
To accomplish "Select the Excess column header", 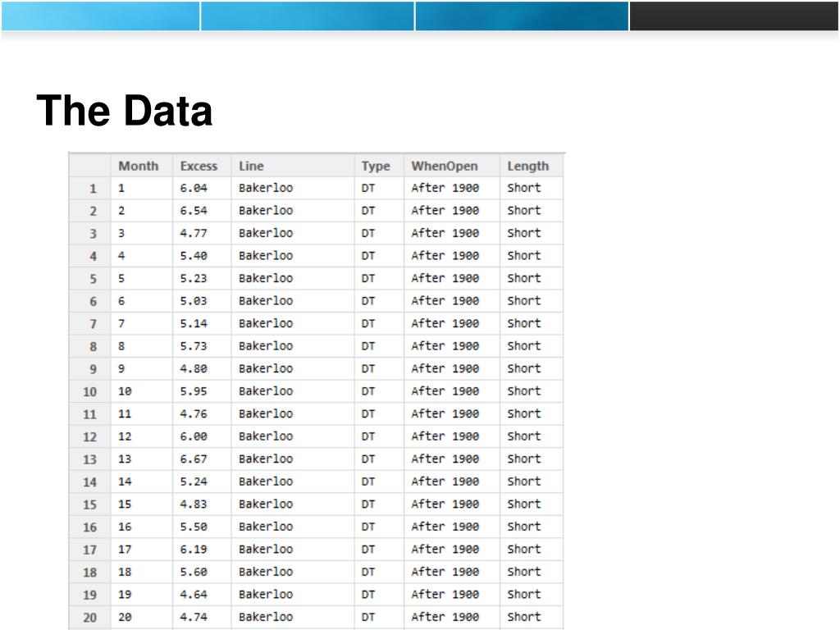I will coord(202,166).
